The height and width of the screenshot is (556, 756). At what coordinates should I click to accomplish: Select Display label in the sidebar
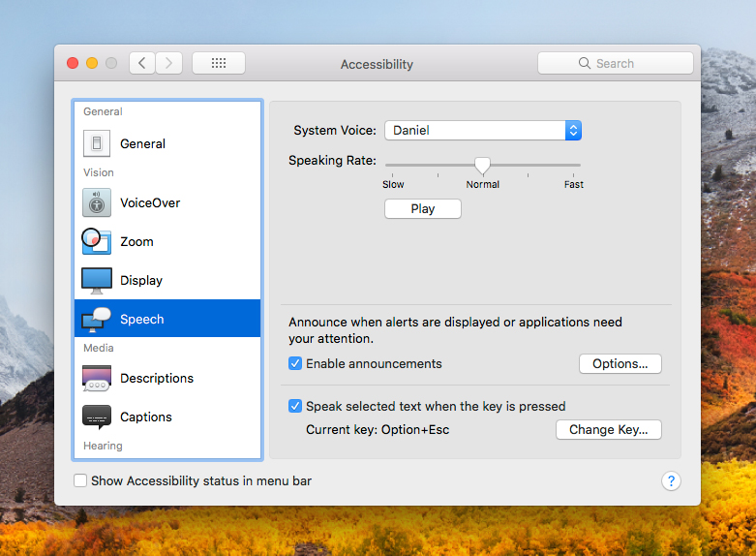click(x=141, y=280)
